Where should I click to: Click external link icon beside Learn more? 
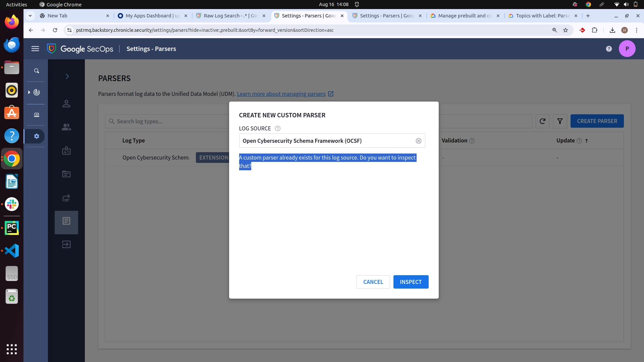click(331, 94)
